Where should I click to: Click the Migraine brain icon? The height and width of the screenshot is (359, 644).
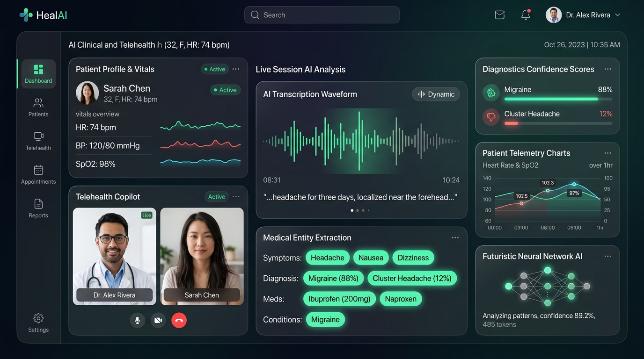491,93
